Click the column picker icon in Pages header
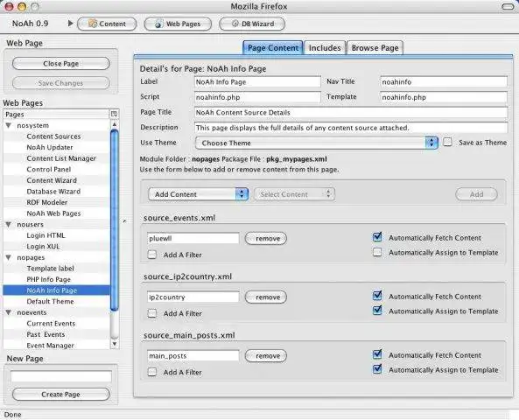This screenshot has height=420, width=519. click(114, 114)
